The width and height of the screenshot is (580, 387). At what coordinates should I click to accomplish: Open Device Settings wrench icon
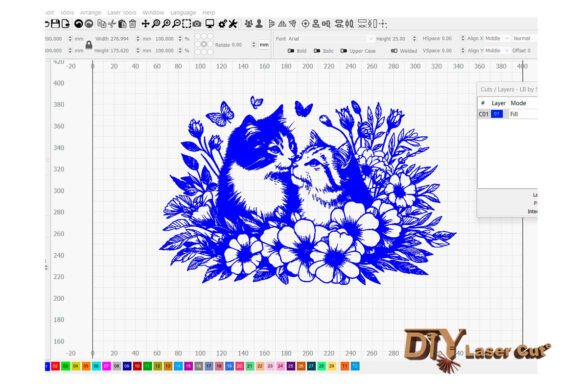[233, 24]
